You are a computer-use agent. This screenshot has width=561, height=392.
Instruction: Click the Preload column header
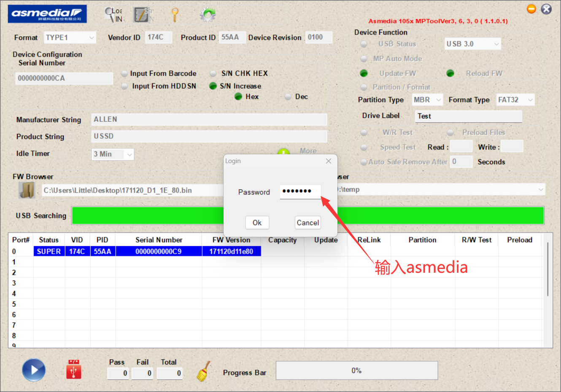pyautogui.click(x=520, y=240)
